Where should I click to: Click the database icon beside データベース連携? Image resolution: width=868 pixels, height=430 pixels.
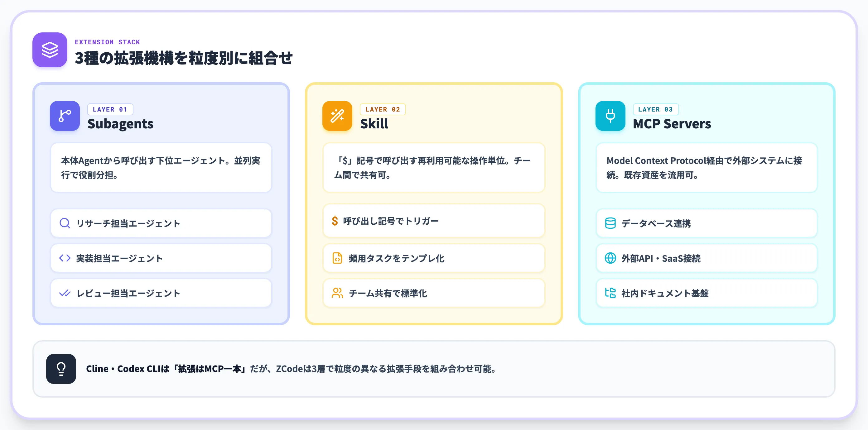pyautogui.click(x=610, y=223)
